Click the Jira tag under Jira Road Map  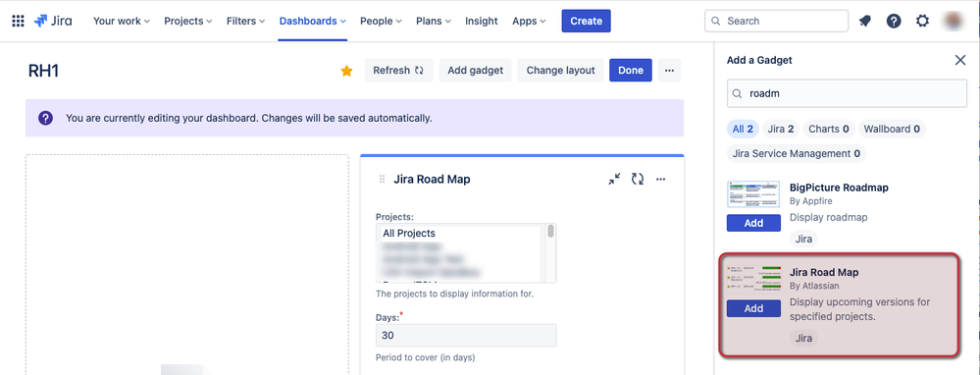click(x=803, y=338)
